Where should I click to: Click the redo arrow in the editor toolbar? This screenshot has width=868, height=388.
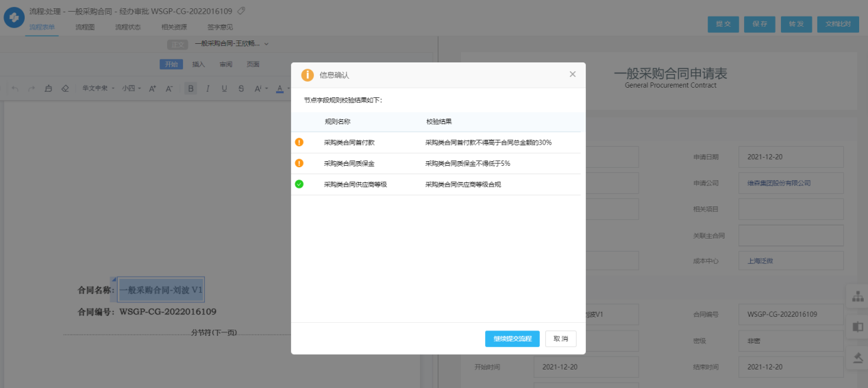[x=31, y=88]
